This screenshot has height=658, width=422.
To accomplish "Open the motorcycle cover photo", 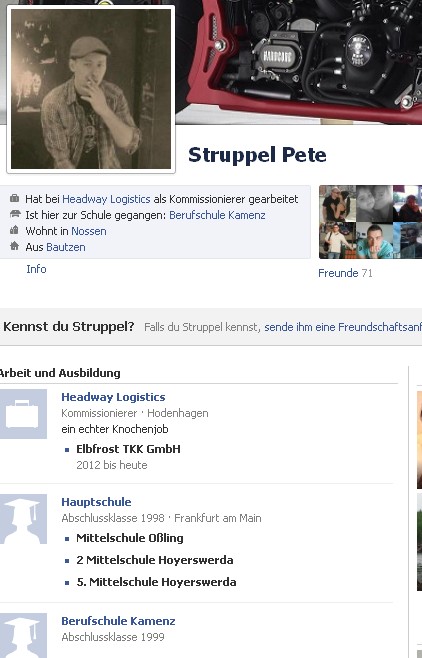I will (x=298, y=62).
